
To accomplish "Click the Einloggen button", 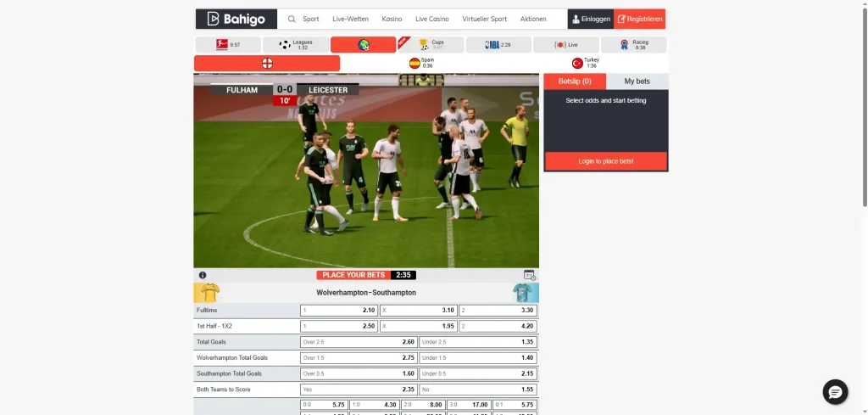I will click(591, 19).
